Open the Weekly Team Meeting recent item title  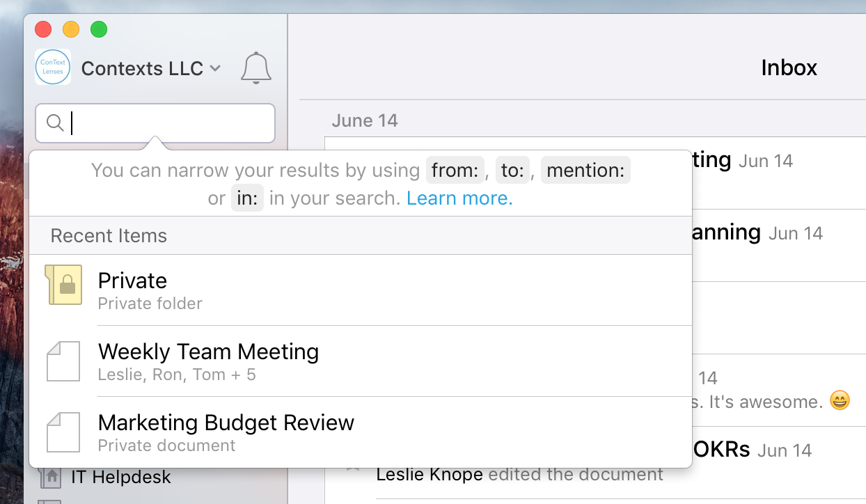(208, 352)
